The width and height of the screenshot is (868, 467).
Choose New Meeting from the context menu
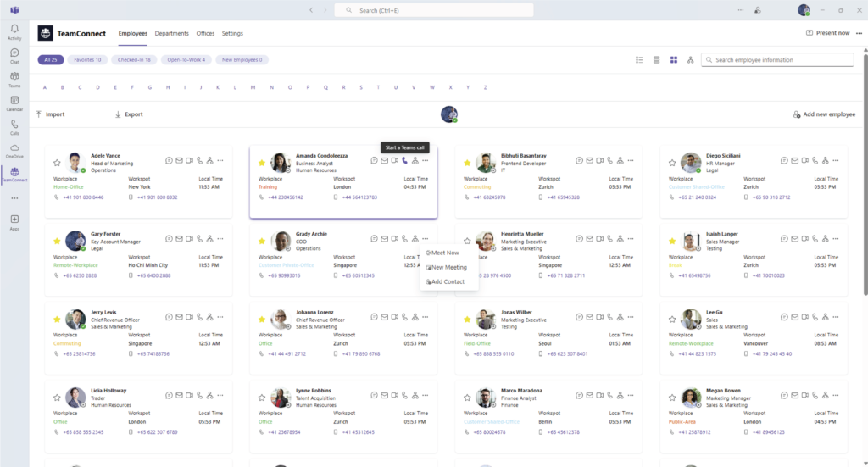[448, 267]
